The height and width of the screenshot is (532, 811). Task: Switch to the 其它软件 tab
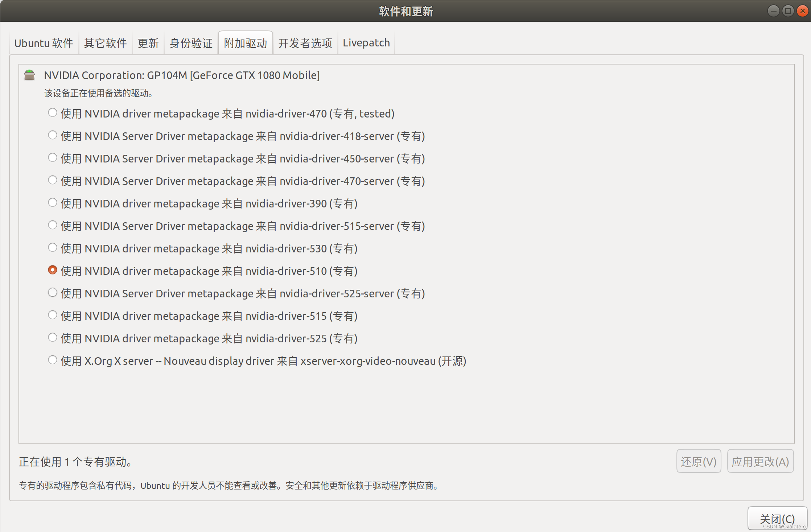coord(105,42)
